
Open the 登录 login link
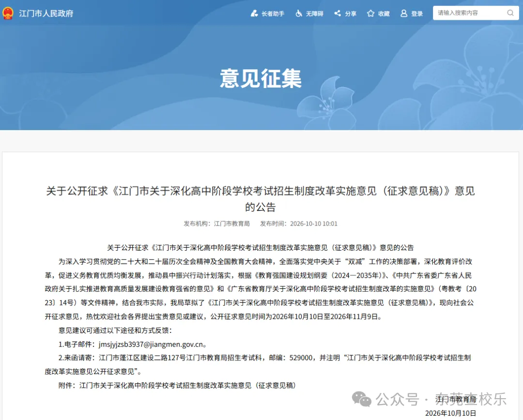pos(417,14)
